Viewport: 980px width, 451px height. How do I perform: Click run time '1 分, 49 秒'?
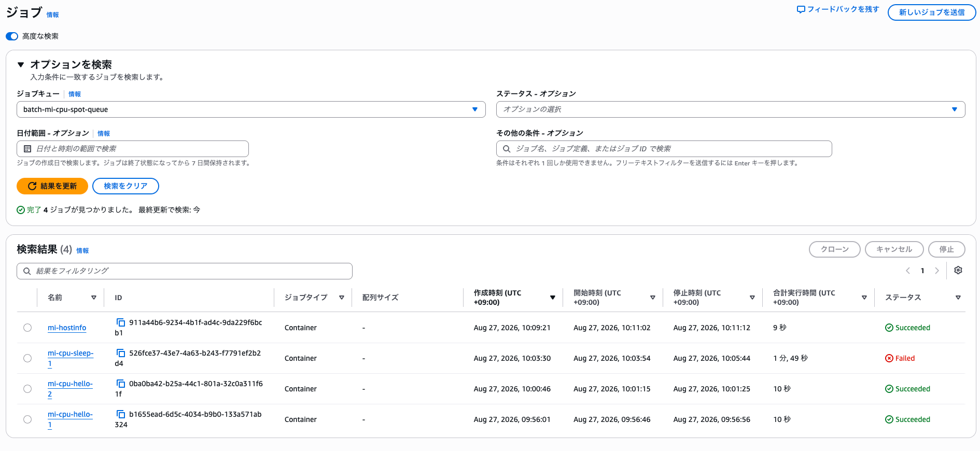(x=790, y=358)
